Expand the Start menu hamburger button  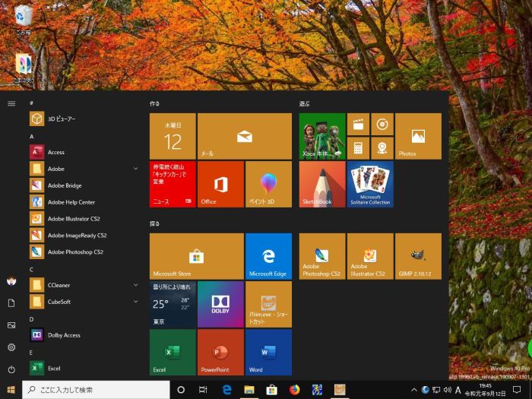point(11,103)
